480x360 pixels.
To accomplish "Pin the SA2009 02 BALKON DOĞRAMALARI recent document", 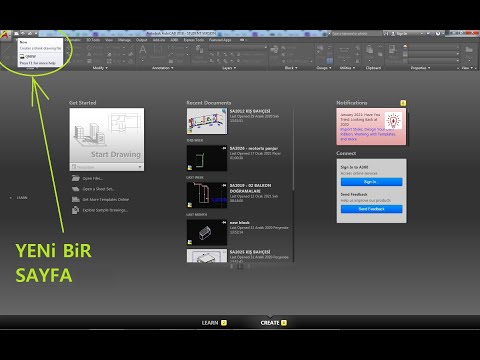I will point(224,185).
